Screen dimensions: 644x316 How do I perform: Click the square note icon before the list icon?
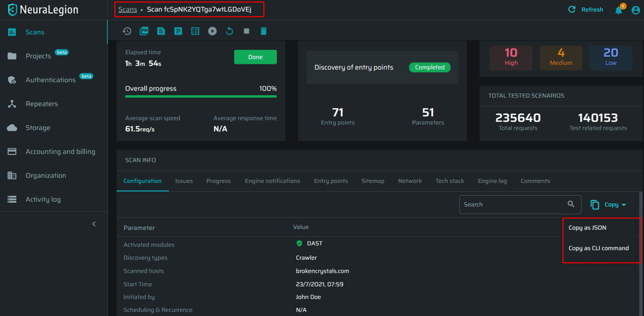click(178, 31)
